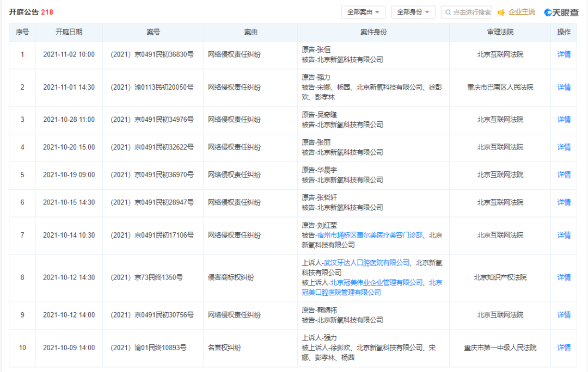
Task: Click 重庆市巴南区人民法院 court cell
Action: click(500, 87)
